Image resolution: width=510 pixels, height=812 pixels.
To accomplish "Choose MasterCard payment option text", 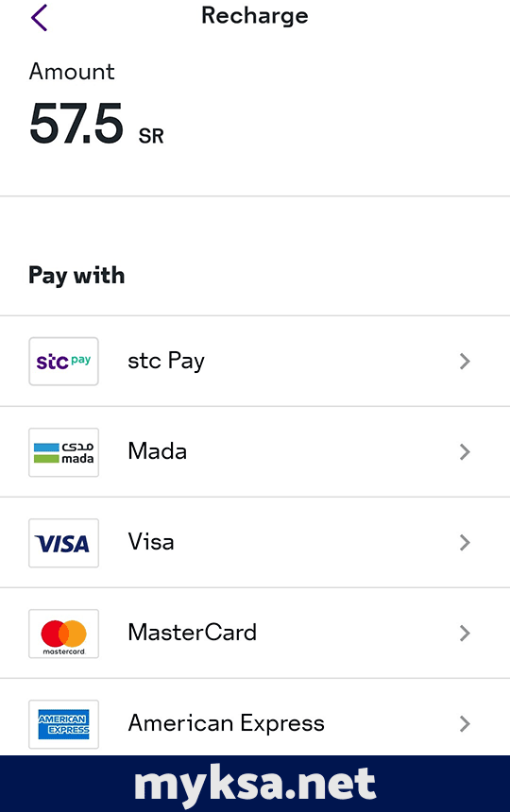I will (192, 633).
